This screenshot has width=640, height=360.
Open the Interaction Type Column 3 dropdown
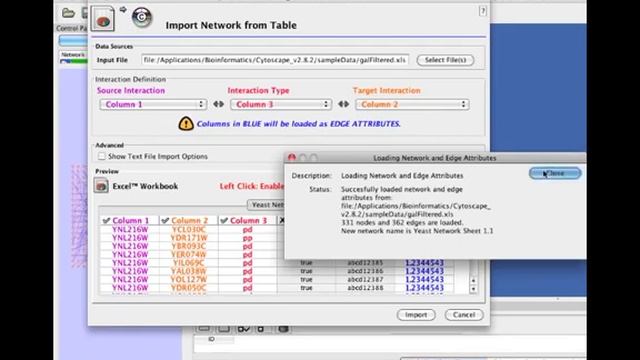(x=281, y=104)
